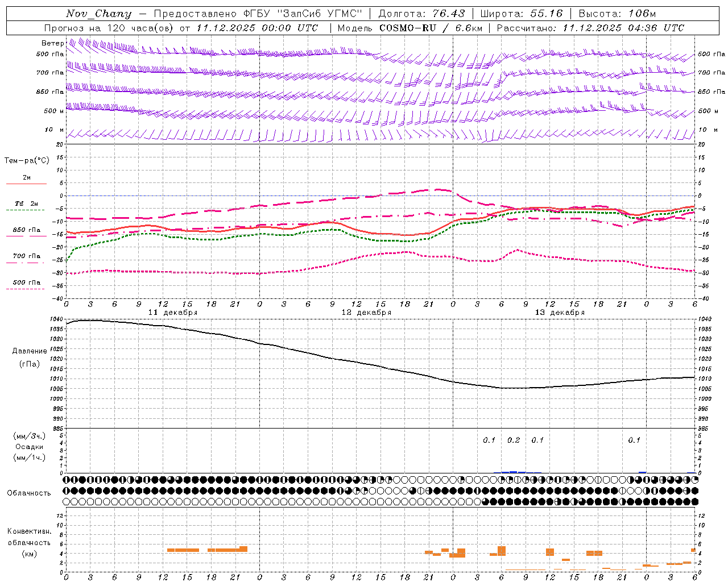The image size is (728, 582).
Task: Click the 'Осадки' precipitation label
Action: 30,447
